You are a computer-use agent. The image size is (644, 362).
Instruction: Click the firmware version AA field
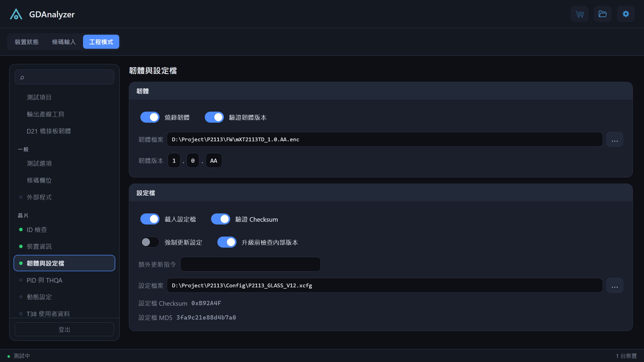(x=214, y=160)
